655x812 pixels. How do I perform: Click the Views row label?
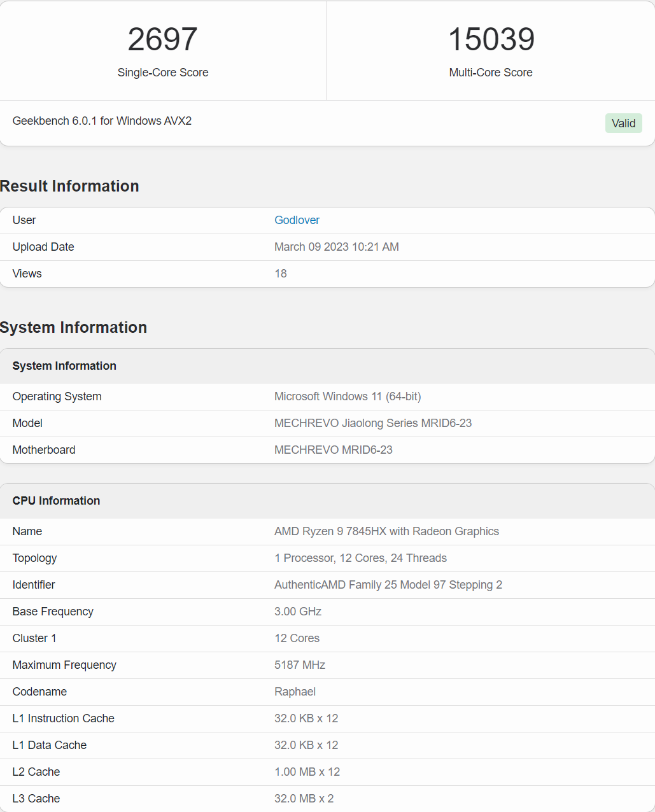(27, 274)
